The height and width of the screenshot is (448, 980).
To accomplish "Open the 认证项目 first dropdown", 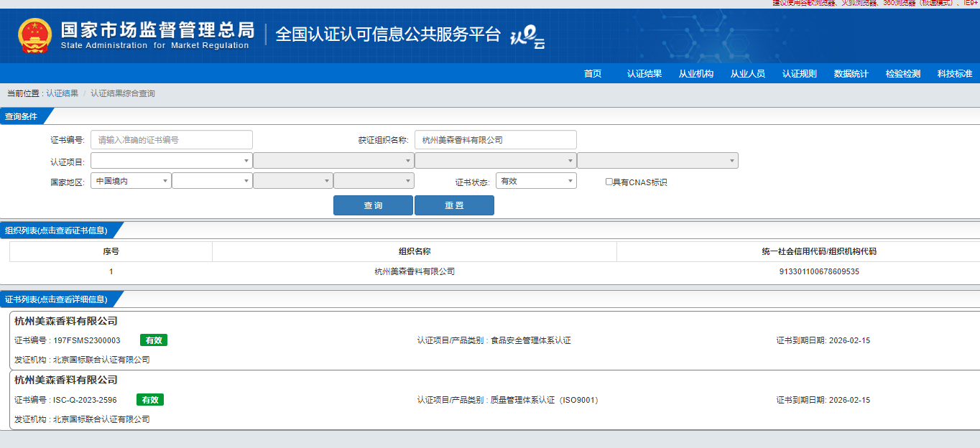I will click(171, 161).
